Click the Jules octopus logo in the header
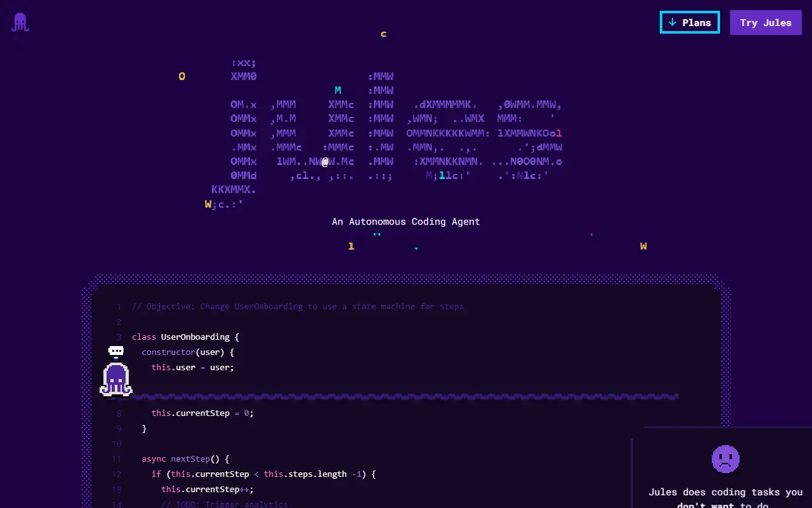Screen dimensions: 812x508 (20, 22)
